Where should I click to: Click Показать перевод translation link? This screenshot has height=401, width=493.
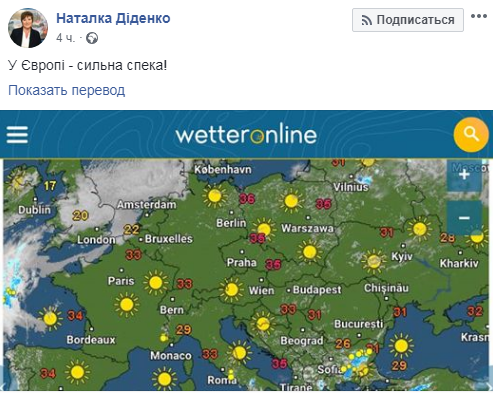coord(67,90)
